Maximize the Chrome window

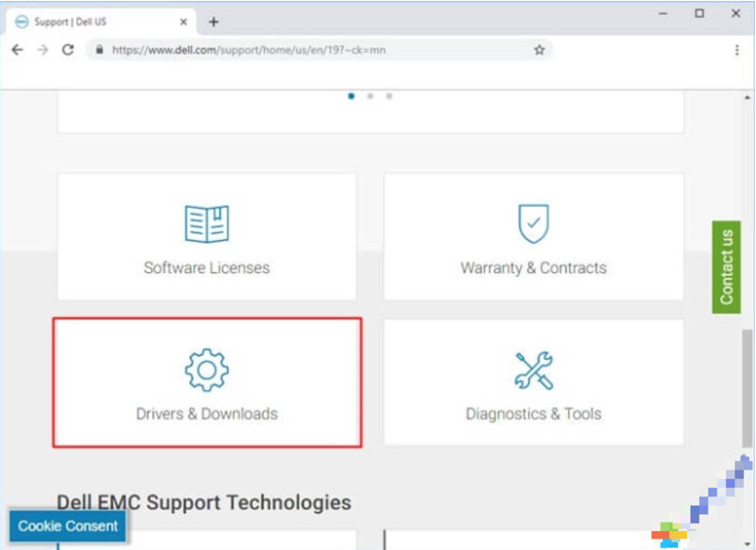pos(699,13)
